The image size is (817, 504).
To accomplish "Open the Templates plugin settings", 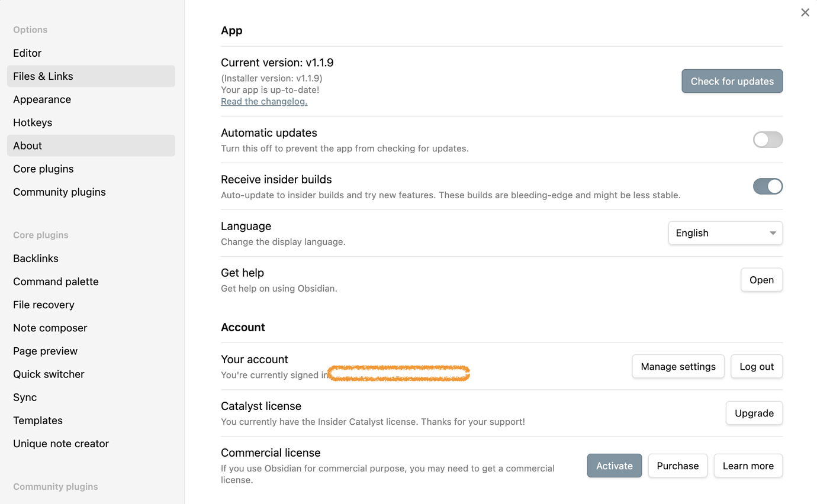I will 38,421.
